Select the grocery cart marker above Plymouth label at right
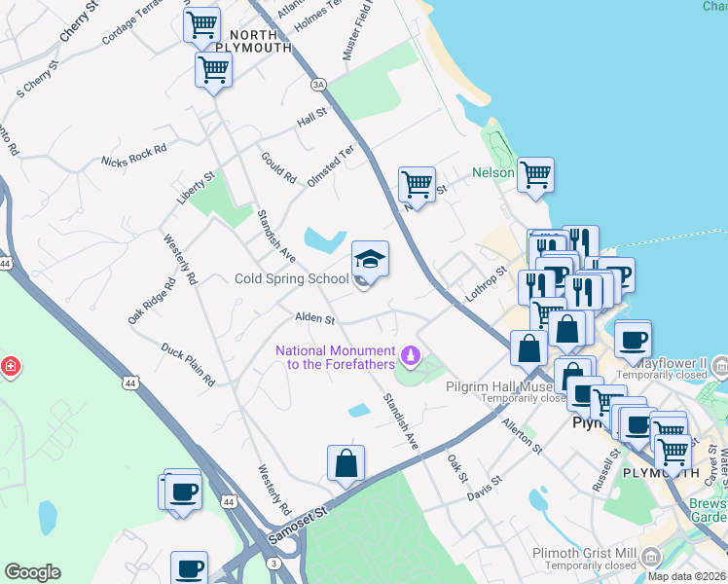 pos(673,454)
